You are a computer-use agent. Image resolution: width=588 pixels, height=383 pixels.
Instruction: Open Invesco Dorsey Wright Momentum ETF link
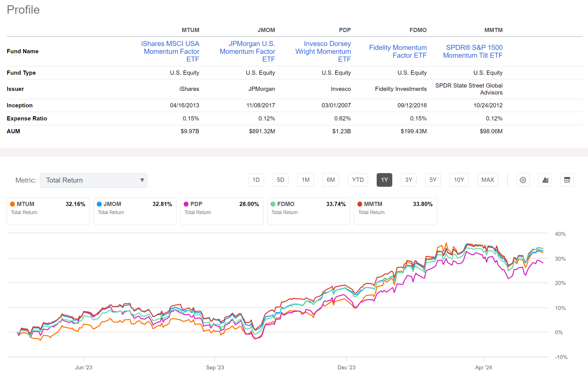[323, 51]
